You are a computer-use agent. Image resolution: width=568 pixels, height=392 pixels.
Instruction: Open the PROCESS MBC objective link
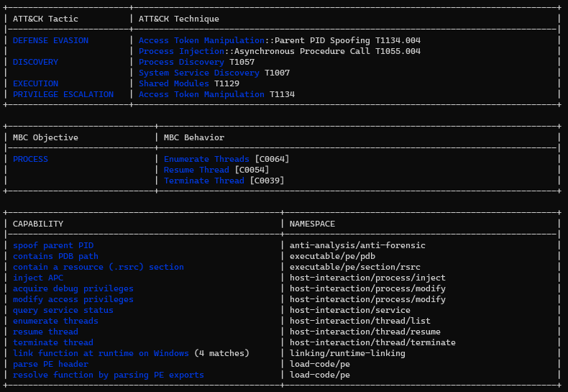(30, 159)
